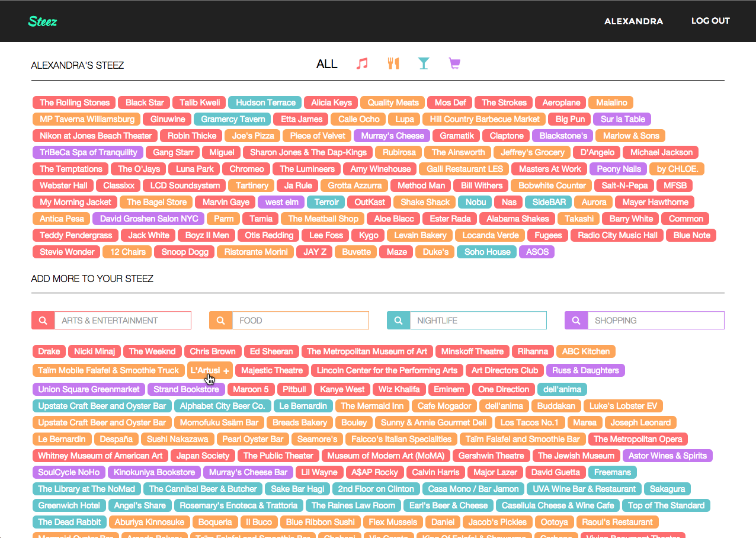Focus the Food search field
The width and height of the screenshot is (756, 538).
point(300,321)
